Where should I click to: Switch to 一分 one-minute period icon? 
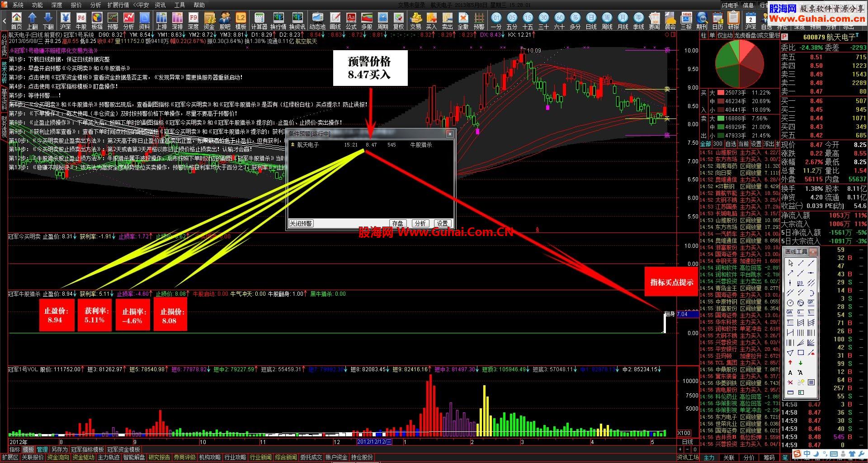coord(496,20)
